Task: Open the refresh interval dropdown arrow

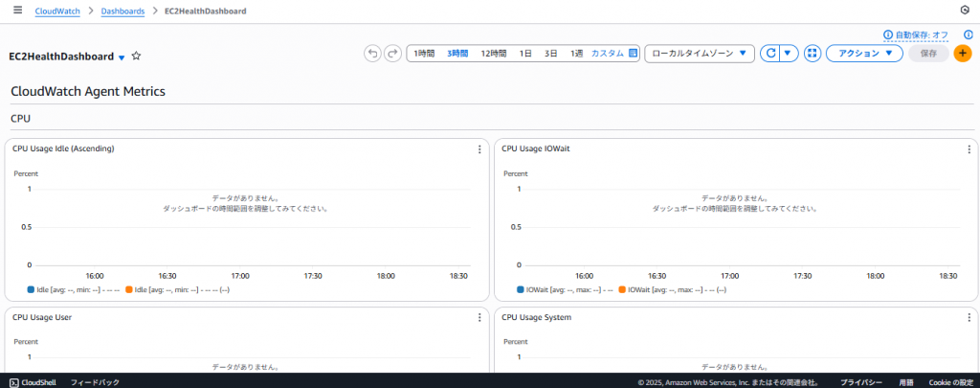Action: pos(789,54)
